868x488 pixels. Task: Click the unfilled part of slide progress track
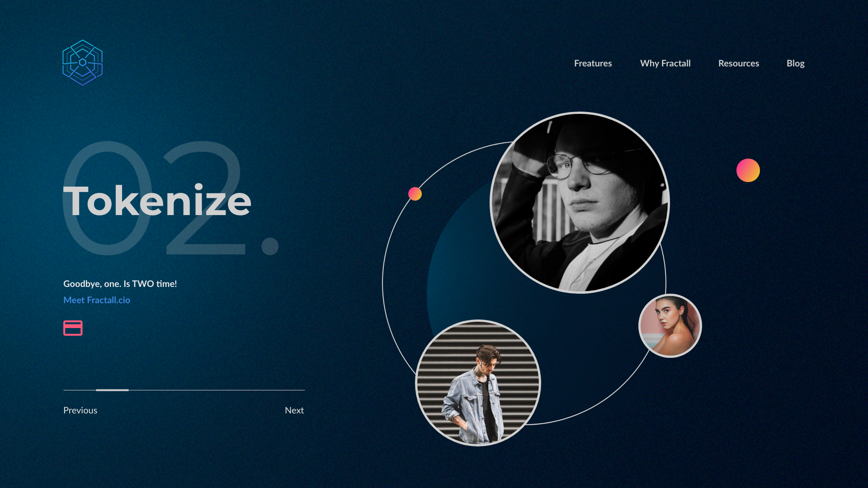[217, 390]
